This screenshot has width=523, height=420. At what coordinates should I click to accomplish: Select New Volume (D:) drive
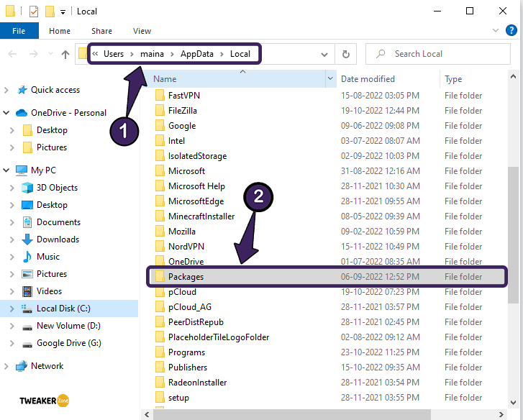[68, 326]
